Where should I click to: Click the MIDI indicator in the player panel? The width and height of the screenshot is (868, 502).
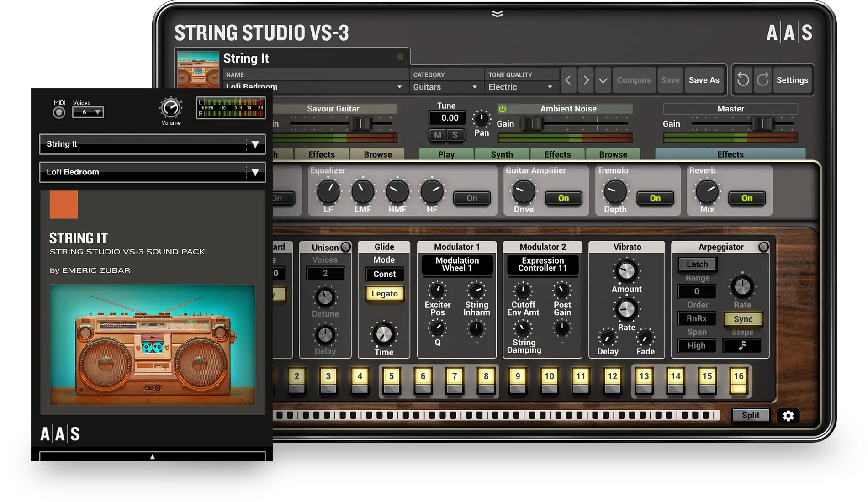59,112
